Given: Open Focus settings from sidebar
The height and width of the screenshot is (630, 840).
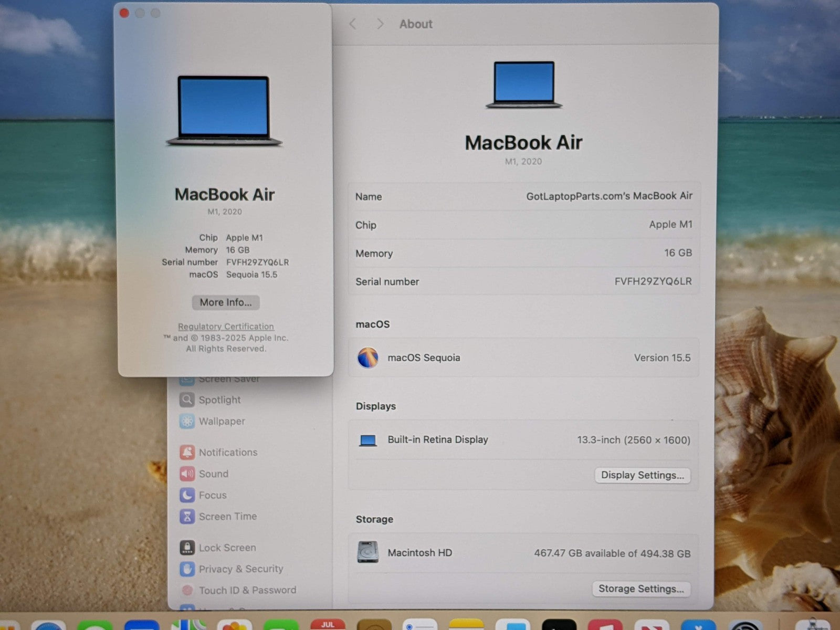Looking at the screenshot, I should point(212,496).
